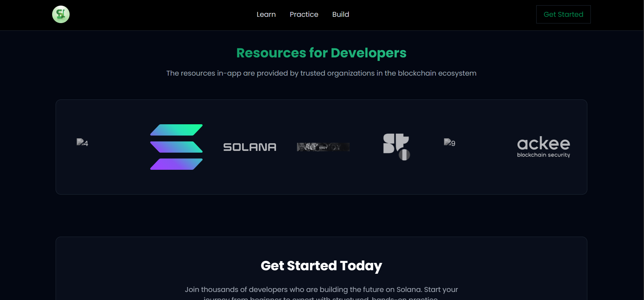Click the Ackee blockchain security logo
Viewport: 644px width, 300px height.
pyautogui.click(x=544, y=147)
